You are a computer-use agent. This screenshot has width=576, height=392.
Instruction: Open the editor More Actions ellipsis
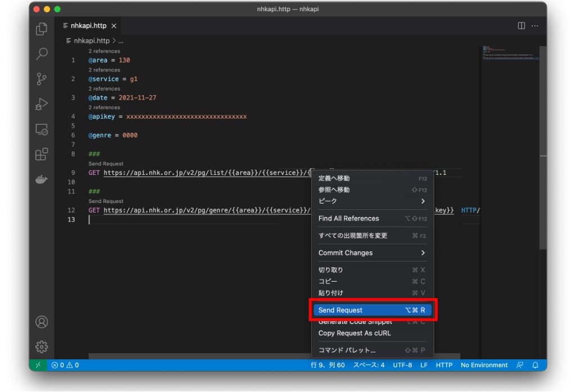535,26
